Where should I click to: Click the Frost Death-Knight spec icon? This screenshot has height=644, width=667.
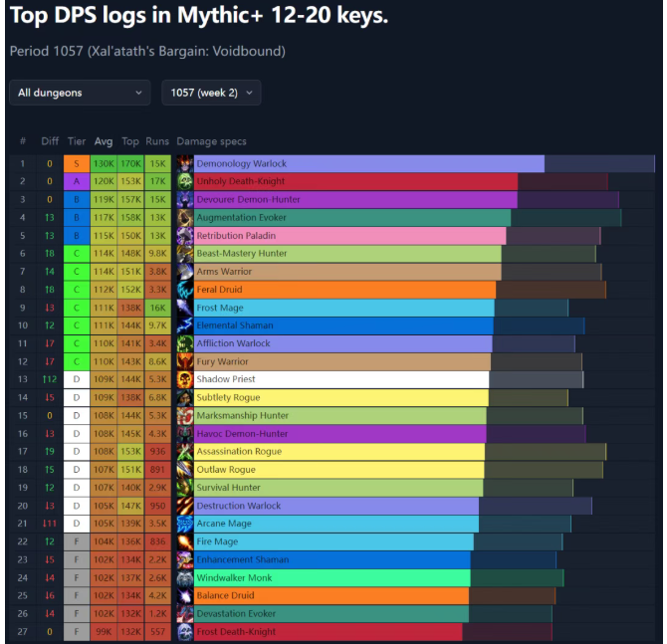pos(185,632)
